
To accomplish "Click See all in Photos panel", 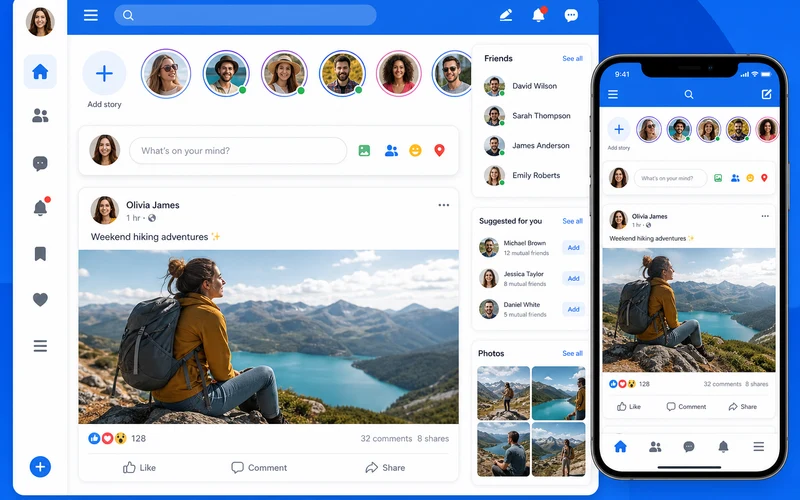I will coord(572,353).
